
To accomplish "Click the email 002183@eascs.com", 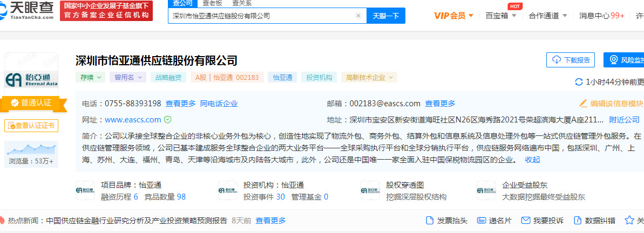I will pyautogui.click(x=384, y=104).
